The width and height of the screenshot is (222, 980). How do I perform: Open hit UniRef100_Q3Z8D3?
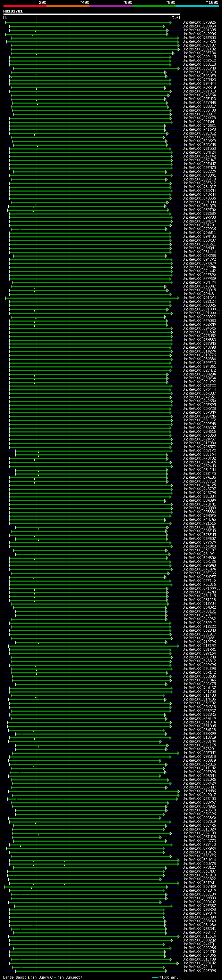click(x=199, y=38)
